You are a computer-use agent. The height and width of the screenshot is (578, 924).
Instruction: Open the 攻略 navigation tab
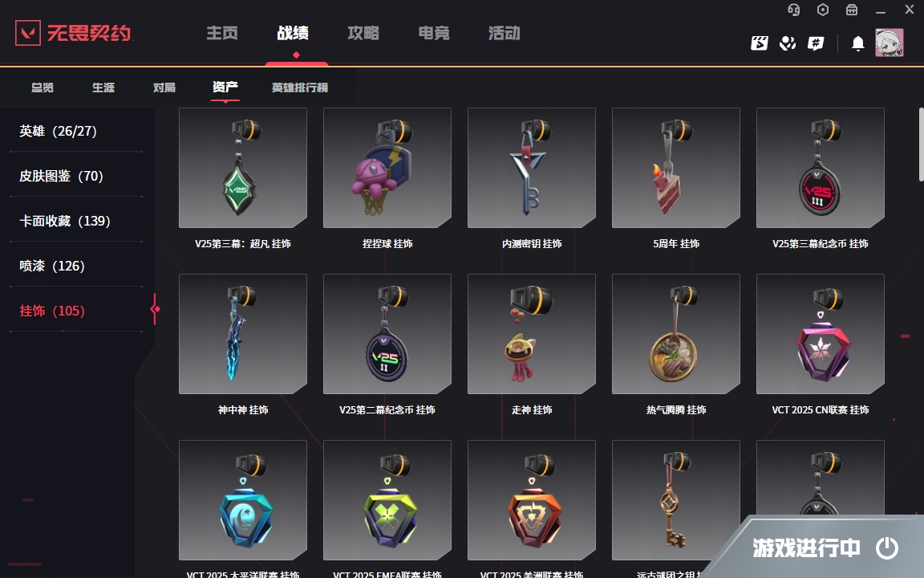tap(363, 33)
